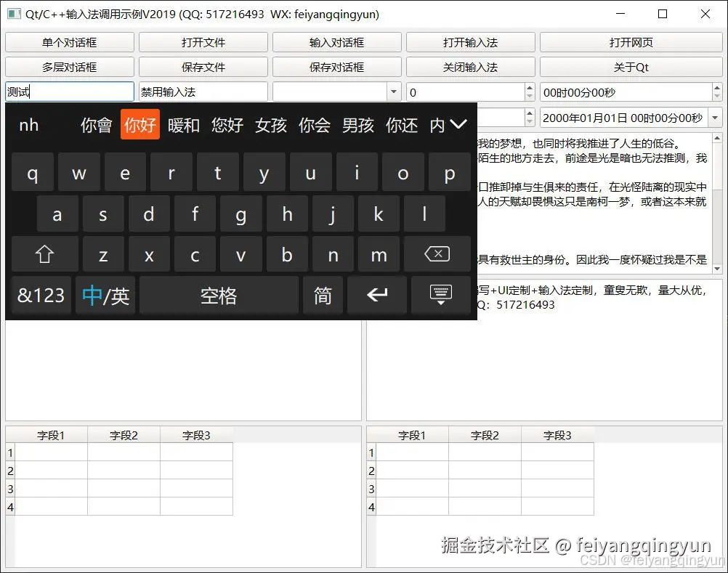Image resolution: width=728 pixels, height=573 pixels.
Task: Click the 打开网页 button
Action: [x=631, y=42]
